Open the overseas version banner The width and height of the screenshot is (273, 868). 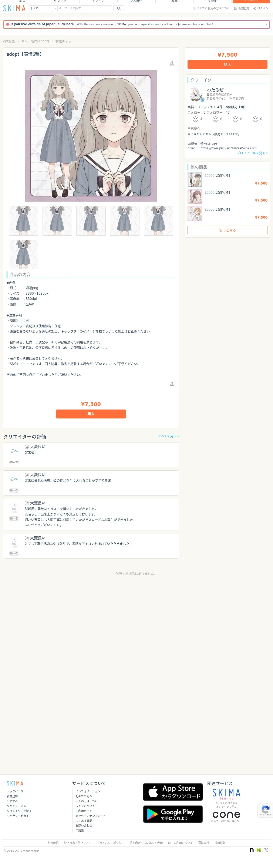pos(136,24)
